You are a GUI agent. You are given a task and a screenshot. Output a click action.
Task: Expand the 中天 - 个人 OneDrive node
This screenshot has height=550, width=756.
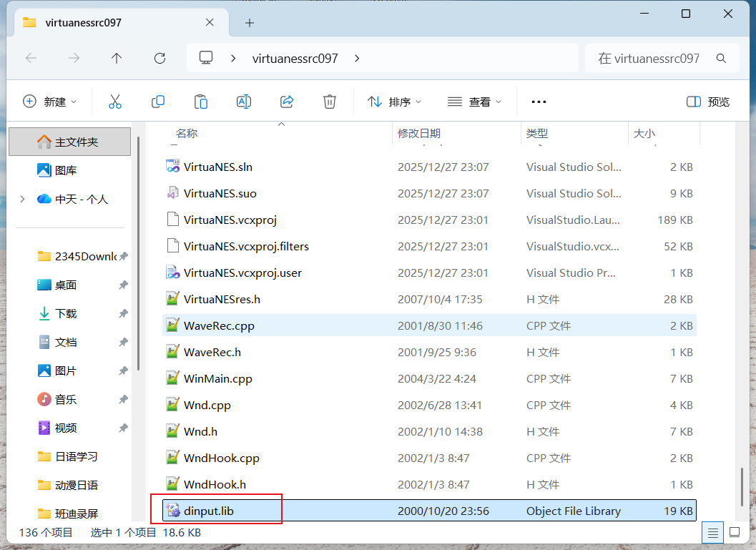22,199
